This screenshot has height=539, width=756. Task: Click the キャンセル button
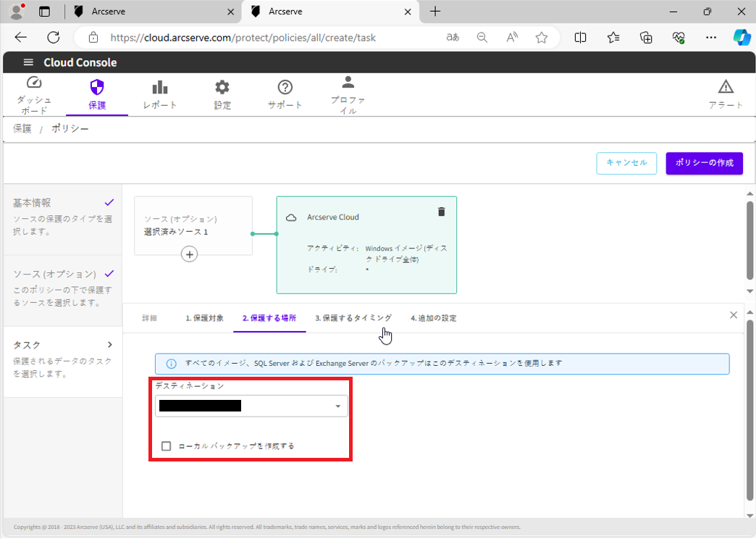click(x=626, y=163)
